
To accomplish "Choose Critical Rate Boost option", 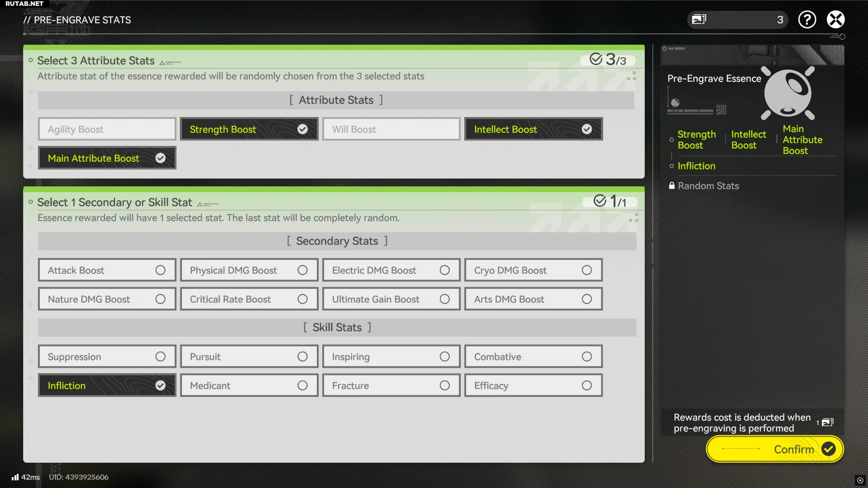I will pos(249,299).
